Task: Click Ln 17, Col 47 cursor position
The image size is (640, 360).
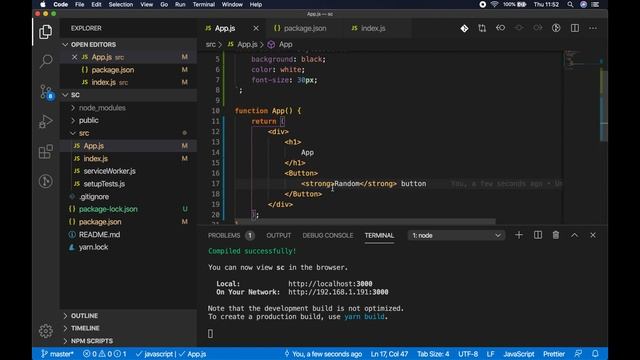Action: (x=389, y=354)
